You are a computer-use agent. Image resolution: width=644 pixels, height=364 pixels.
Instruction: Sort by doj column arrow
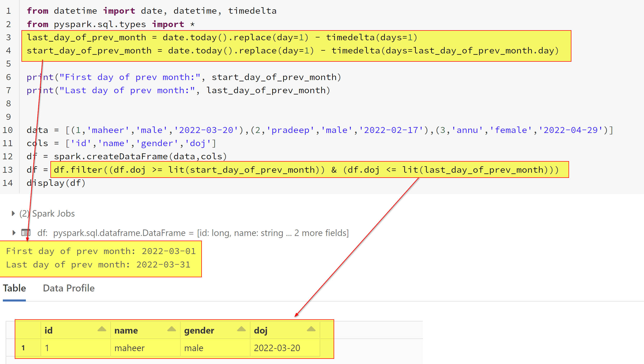311,329
